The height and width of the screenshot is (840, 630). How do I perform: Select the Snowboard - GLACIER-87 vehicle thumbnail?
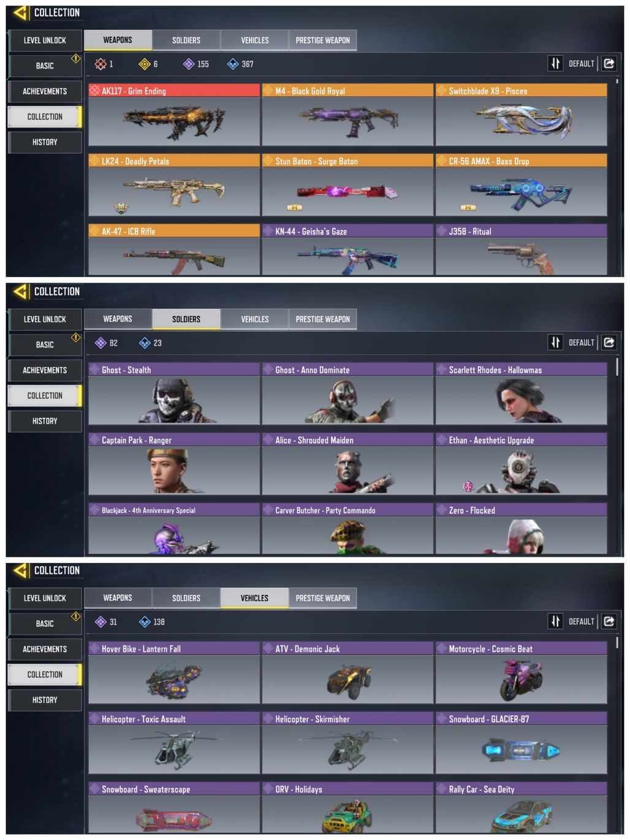pos(522,750)
